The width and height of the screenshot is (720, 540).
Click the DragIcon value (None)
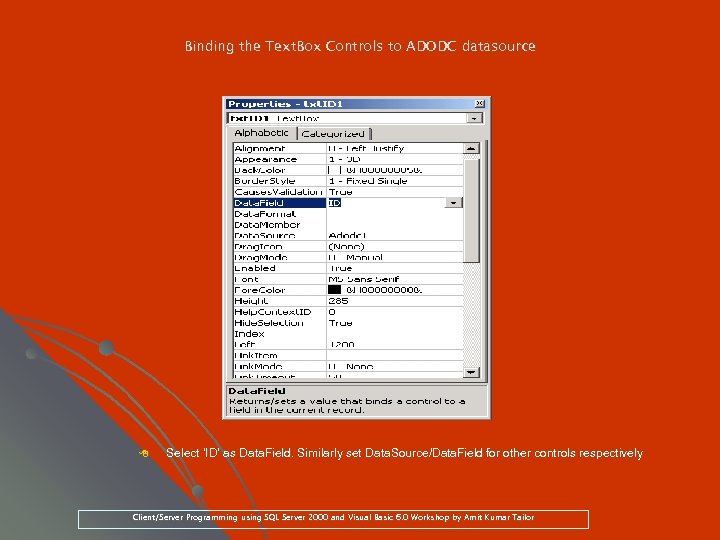tap(346, 247)
